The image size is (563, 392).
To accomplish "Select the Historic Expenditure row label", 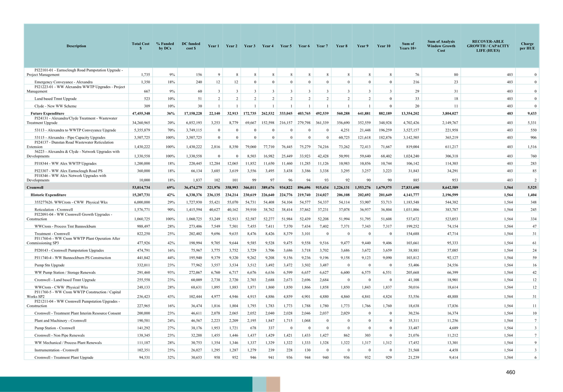I will pos(49,195).
